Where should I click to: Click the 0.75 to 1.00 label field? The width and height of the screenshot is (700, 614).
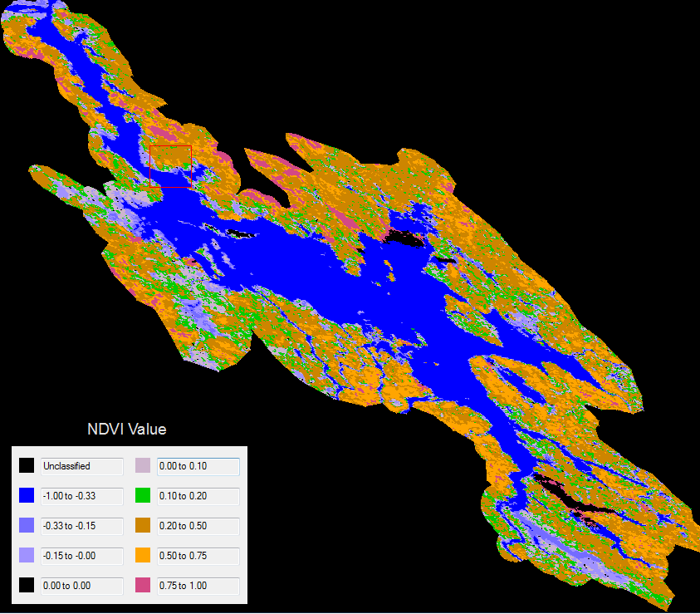click(198, 586)
